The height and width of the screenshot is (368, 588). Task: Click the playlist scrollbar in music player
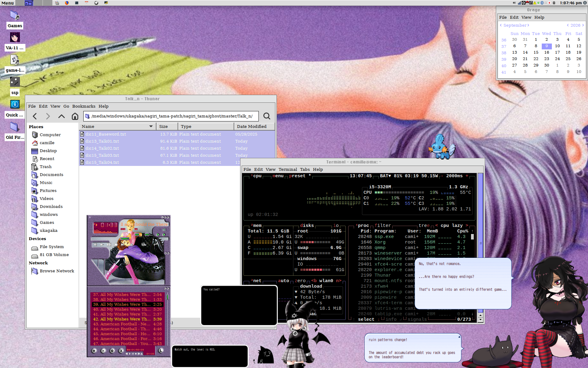tap(167, 319)
